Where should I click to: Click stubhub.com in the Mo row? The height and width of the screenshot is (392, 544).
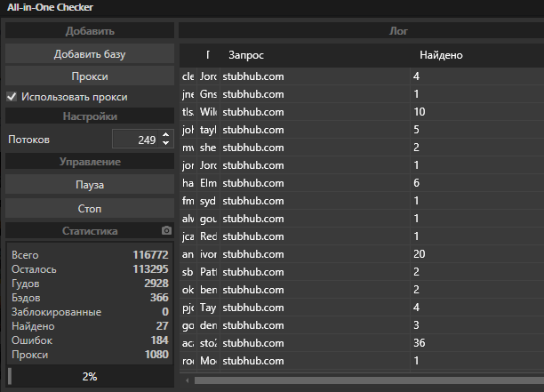(x=253, y=361)
